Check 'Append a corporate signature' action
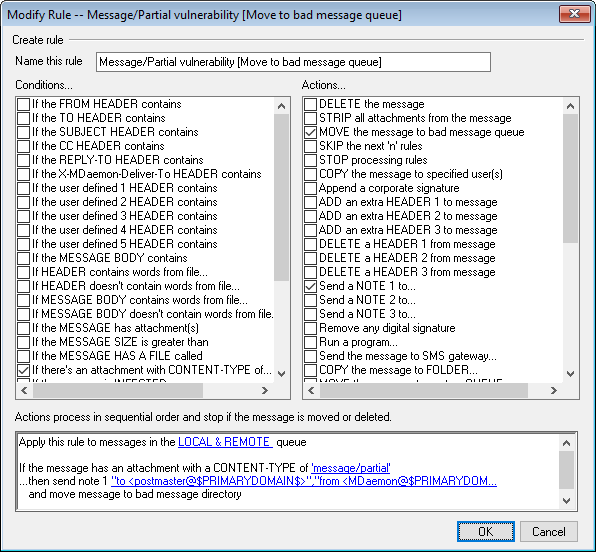Image resolution: width=596 pixels, height=552 pixels. coord(311,188)
